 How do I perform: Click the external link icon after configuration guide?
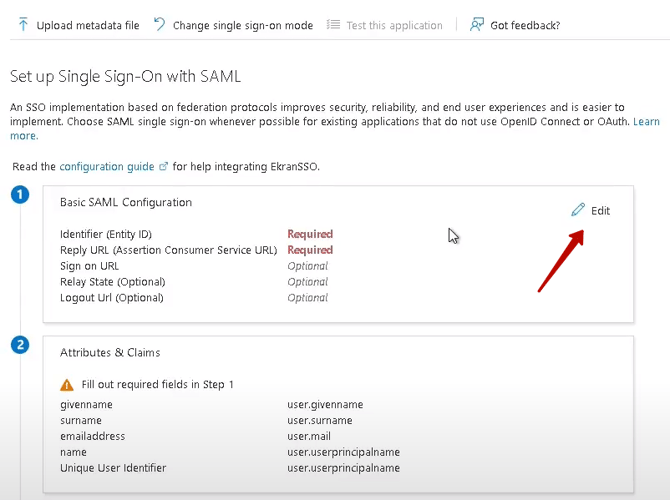164,166
